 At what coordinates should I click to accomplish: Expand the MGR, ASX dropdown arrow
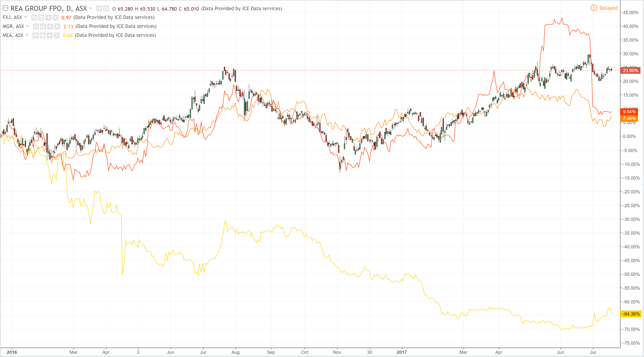click(x=27, y=26)
